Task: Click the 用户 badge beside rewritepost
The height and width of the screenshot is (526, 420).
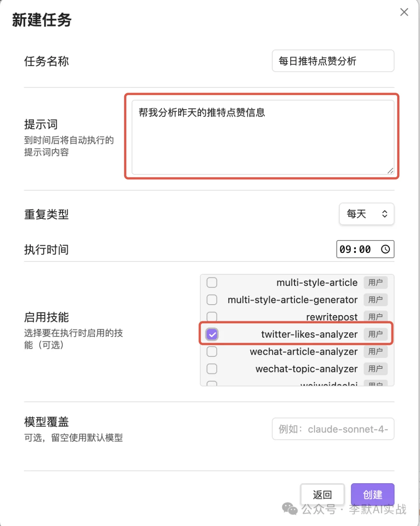Action: [376, 317]
